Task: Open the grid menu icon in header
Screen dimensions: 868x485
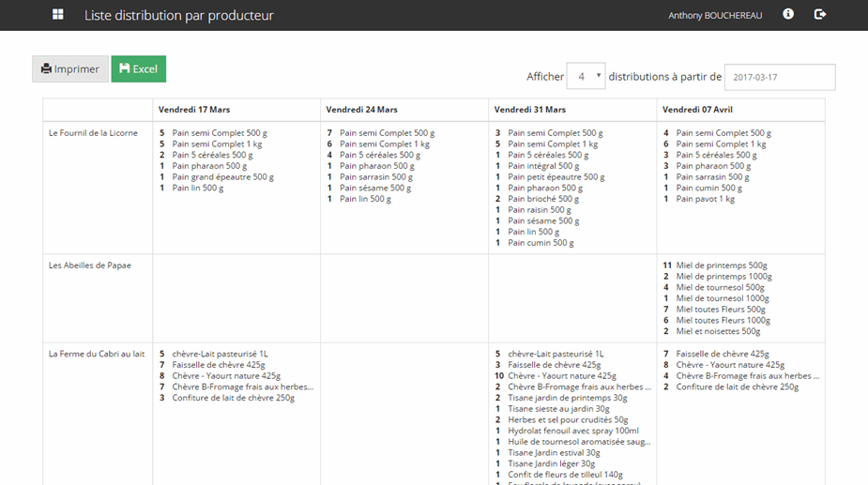Action: 58,15
